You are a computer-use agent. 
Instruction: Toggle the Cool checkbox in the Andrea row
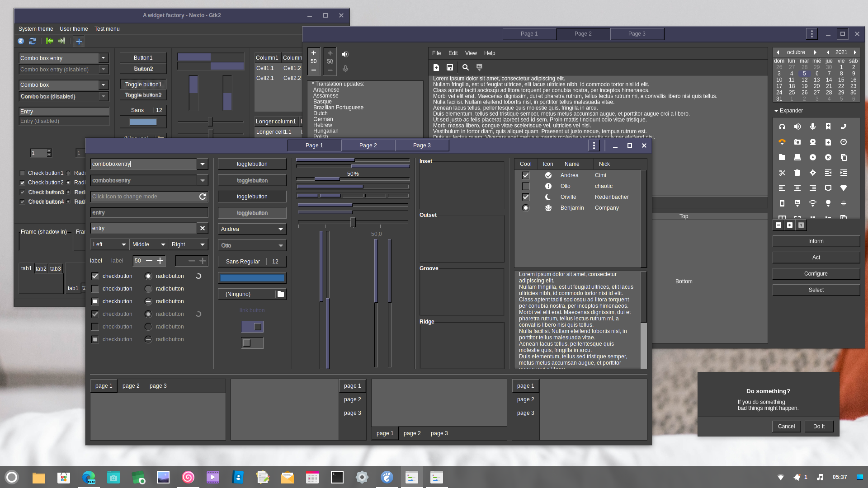(526, 175)
